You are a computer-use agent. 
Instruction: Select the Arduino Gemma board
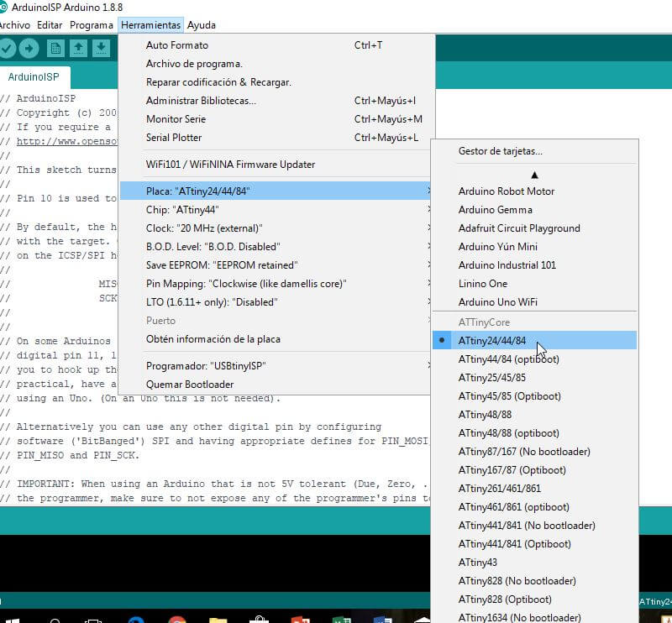[x=534, y=210]
